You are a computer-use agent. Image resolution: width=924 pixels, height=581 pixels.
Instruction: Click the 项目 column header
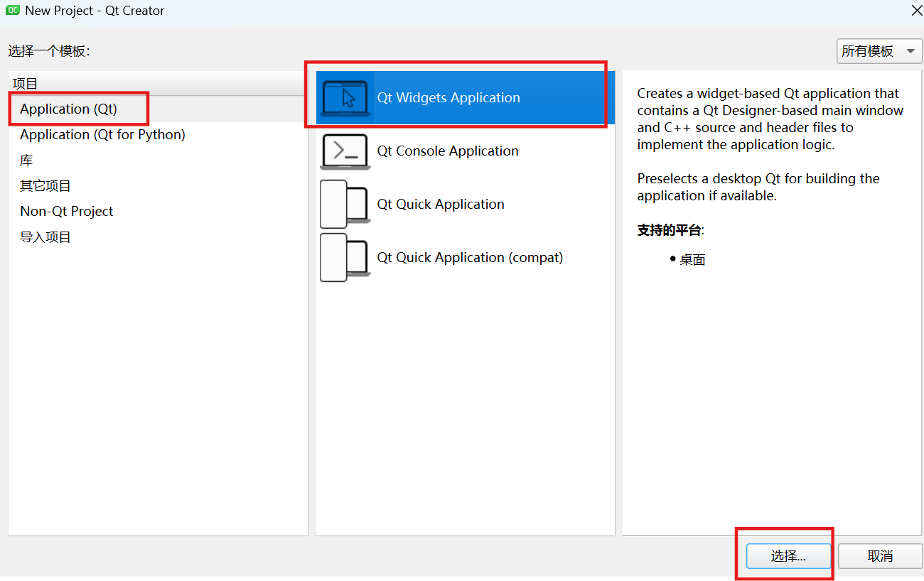[159, 84]
